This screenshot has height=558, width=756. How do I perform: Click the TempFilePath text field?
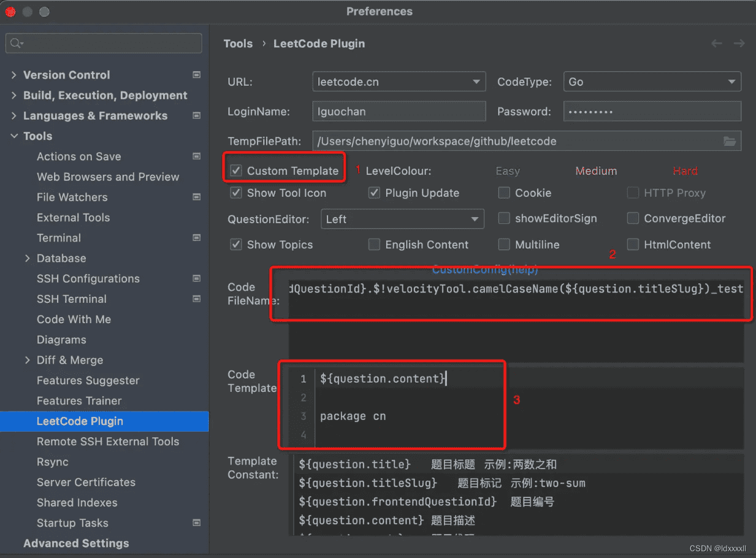tap(526, 141)
